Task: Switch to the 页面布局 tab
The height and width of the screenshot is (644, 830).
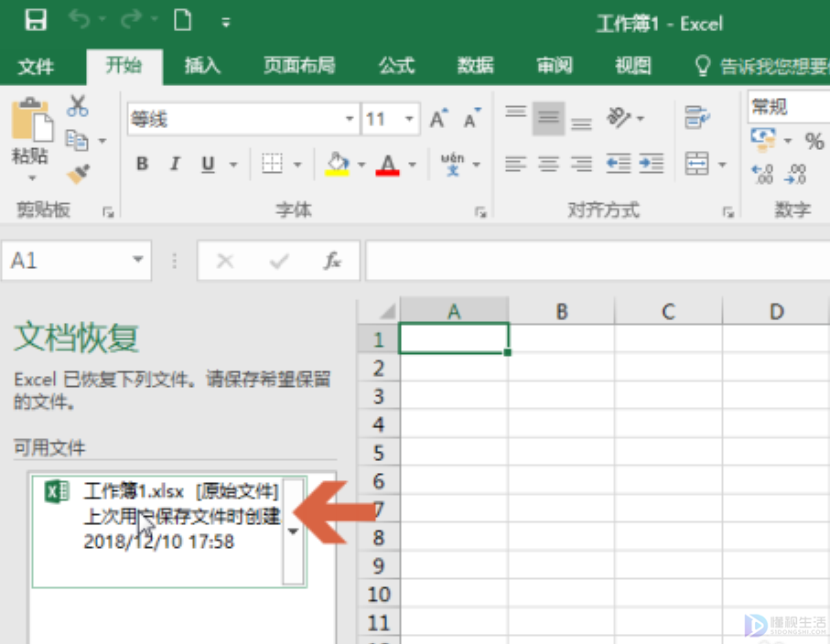Action: point(299,66)
